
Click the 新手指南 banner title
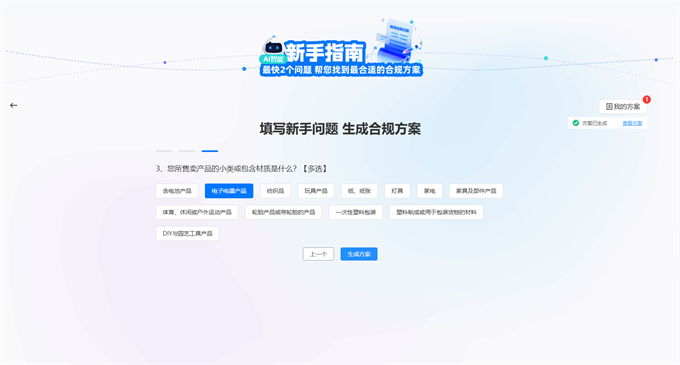[x=324, y=52]
